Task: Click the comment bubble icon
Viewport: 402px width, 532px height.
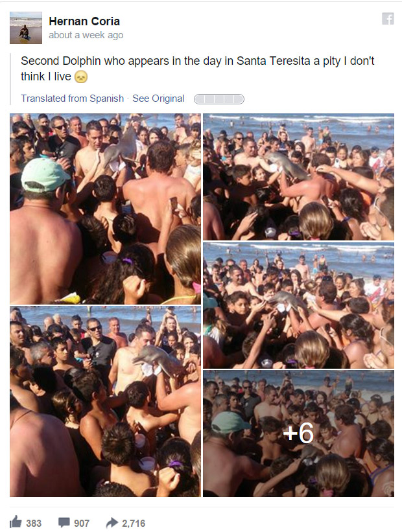Action: 64,522
